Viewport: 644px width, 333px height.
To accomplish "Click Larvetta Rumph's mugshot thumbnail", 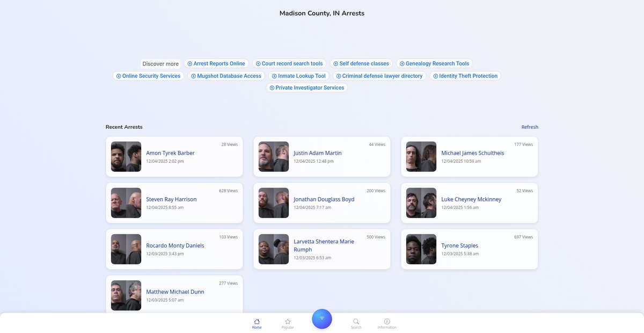I will pos(274,249).
